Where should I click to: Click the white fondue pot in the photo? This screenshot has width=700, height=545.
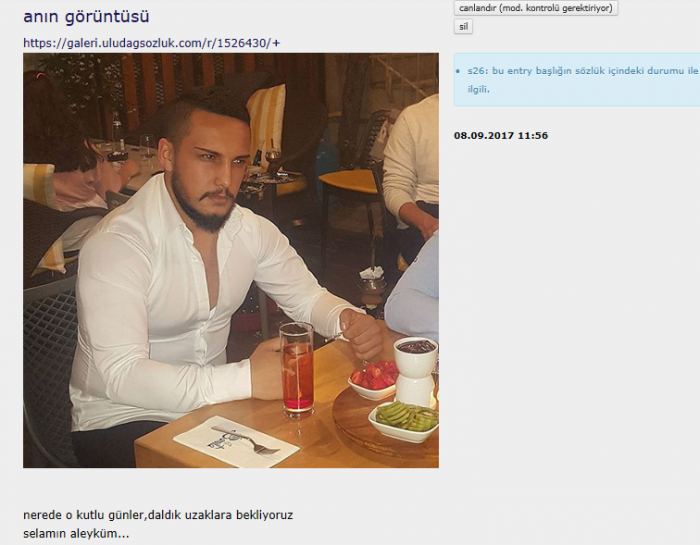point(415,370)
